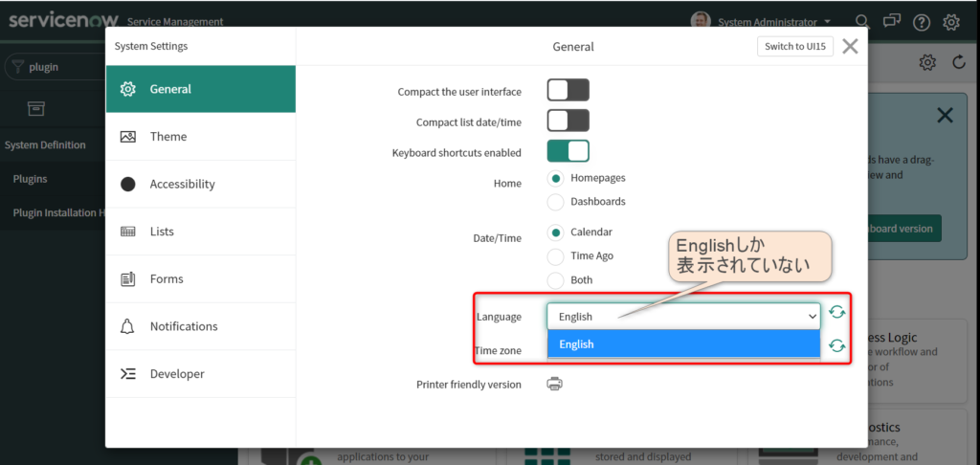Open the help question mark icon

coord(922,23)
